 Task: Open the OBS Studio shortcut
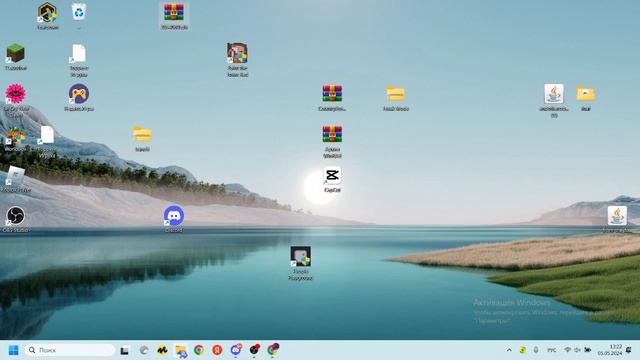click(16, 216)
